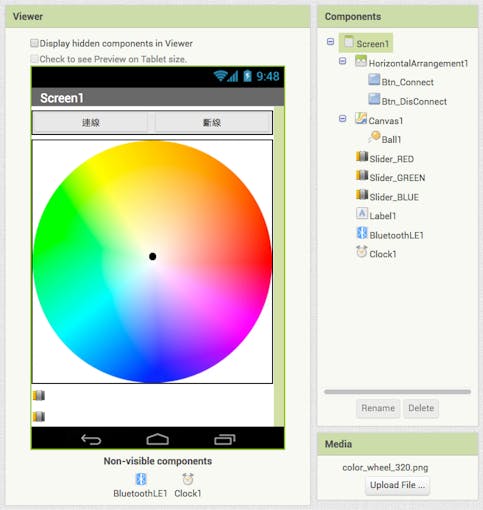483x510 pixels.
Task: Click the black ball on the color wheel
Action: (x=153, y=256)
